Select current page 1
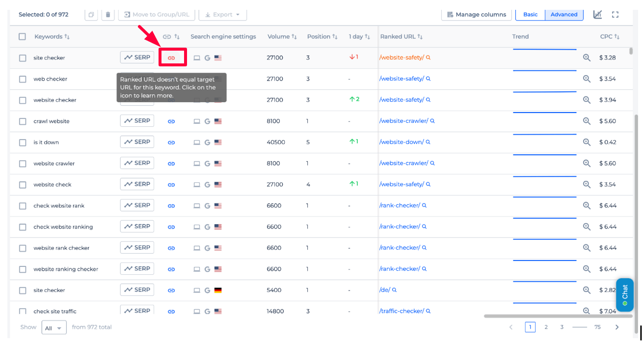This screenshot has height=348, width=644. [x=530, y=327]
